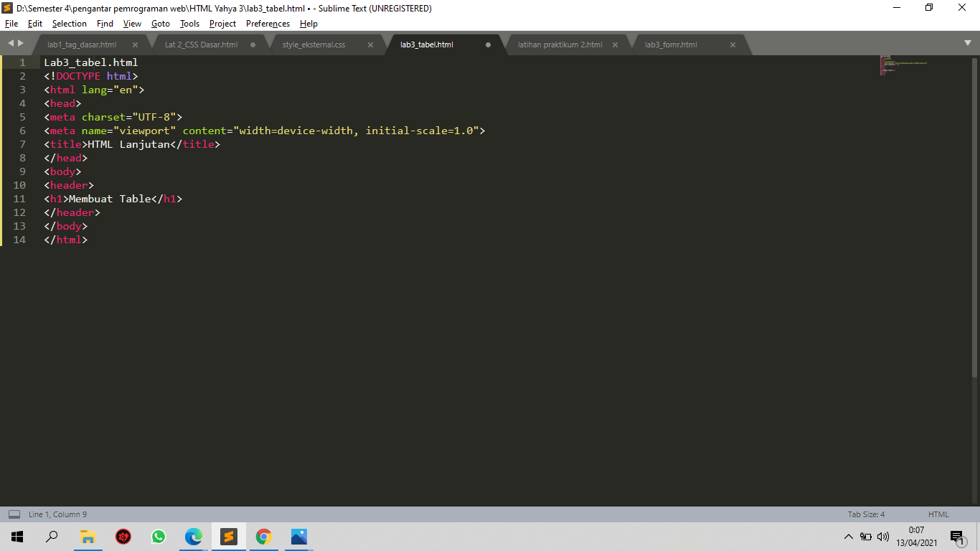Click the modified indicator on Lat 2_CSS Dasar.html

tap(253, 44)
